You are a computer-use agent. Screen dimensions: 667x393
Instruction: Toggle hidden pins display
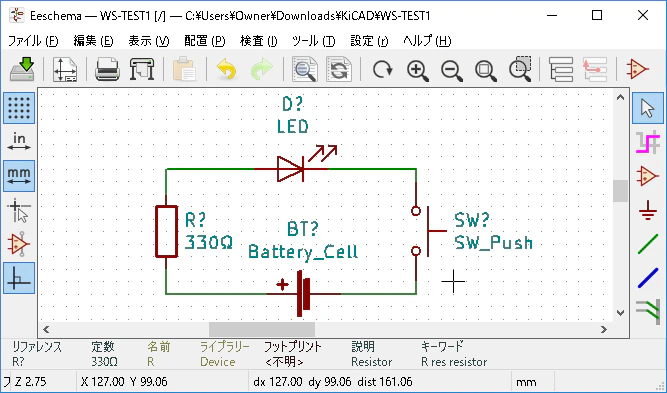[x=19, y=244]
